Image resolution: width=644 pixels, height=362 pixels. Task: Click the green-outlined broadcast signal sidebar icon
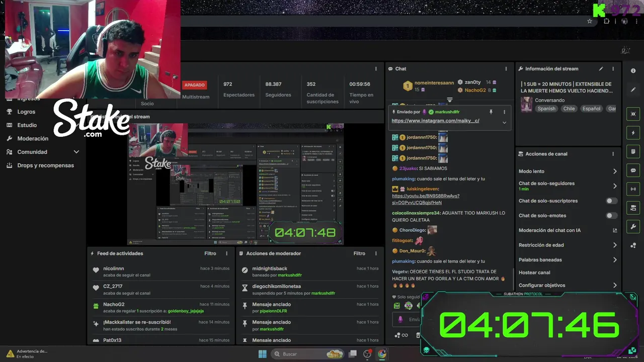(x=633, y=189)
